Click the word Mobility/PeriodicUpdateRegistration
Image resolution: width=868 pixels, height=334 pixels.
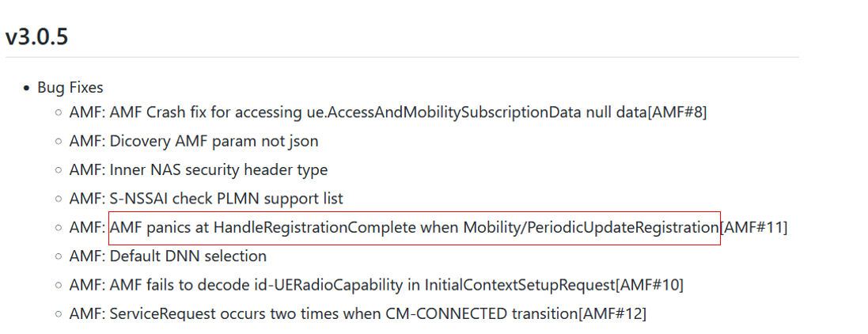(590, 228)
